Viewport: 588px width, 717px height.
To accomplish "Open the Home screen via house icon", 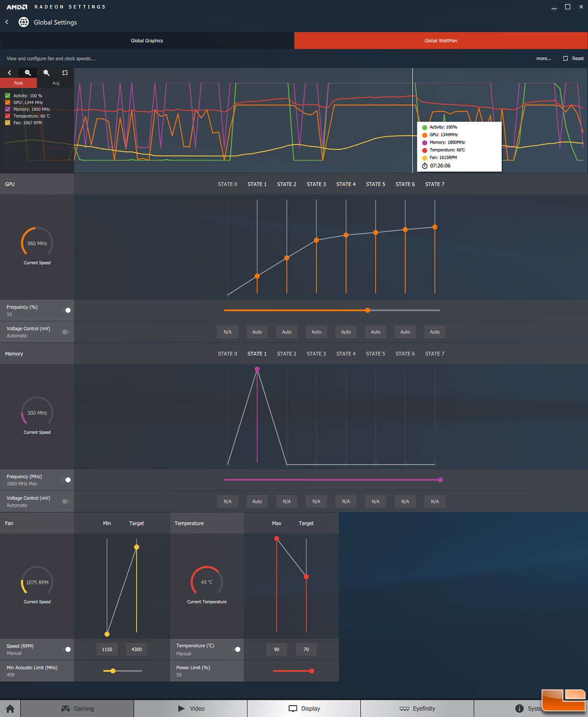I will coord(10,709).
